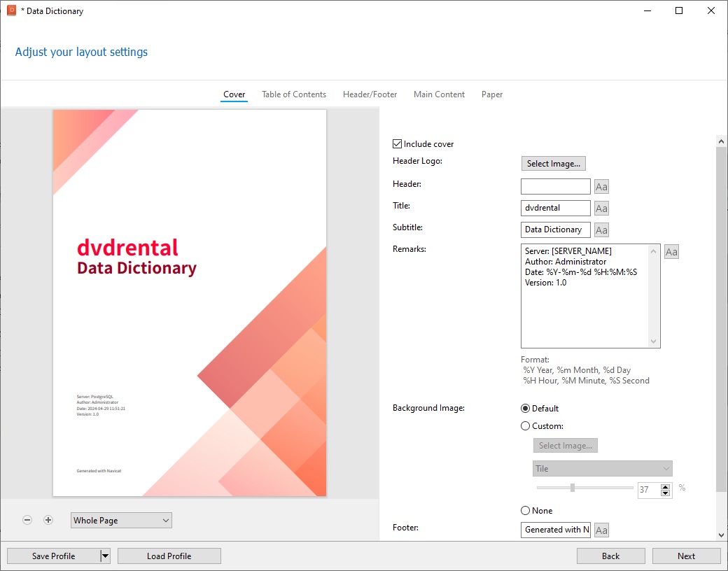
Task: Open the Tile image mode dropdown
Action: tap(602, 469)
